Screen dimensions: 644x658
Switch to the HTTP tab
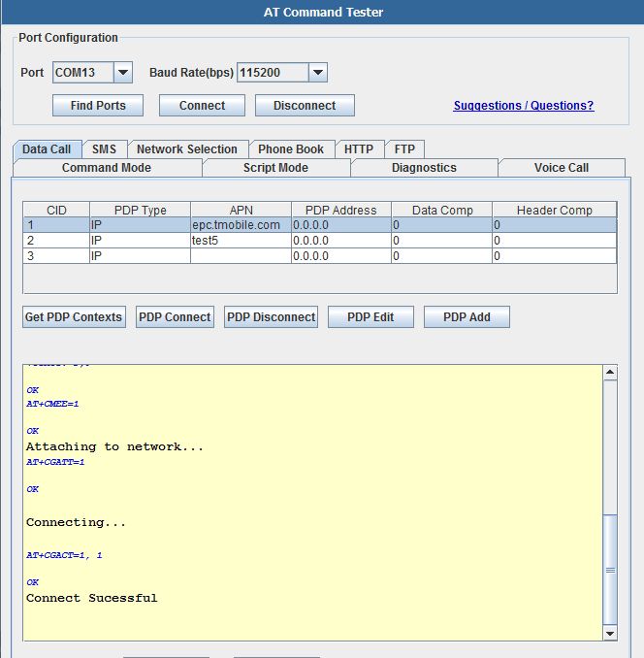(359, 149)
